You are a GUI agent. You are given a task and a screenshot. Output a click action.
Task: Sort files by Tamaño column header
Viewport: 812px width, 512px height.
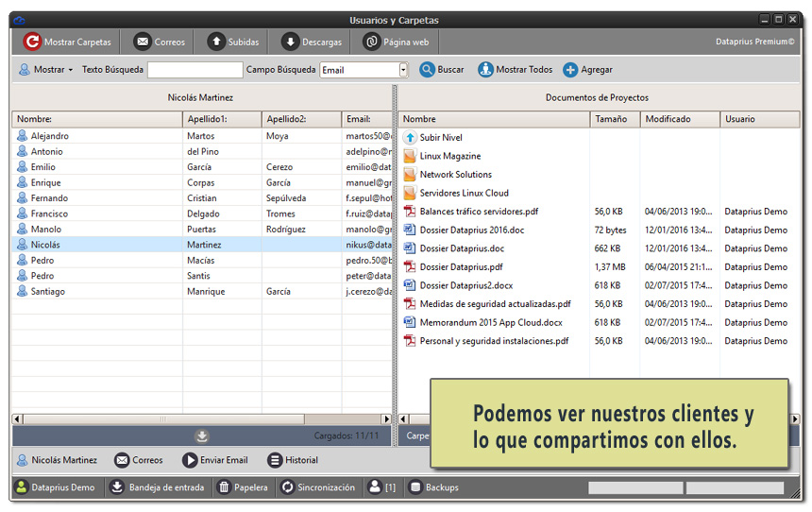(615, 119)
